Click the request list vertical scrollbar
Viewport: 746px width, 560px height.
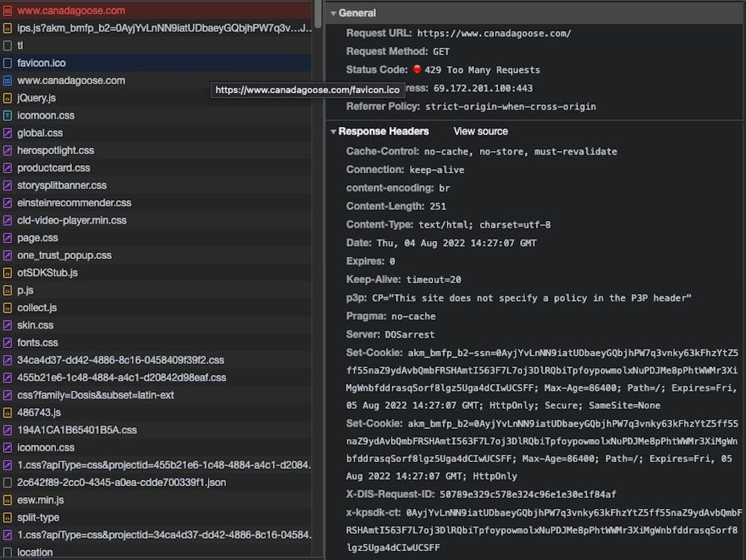click(318, 14)
